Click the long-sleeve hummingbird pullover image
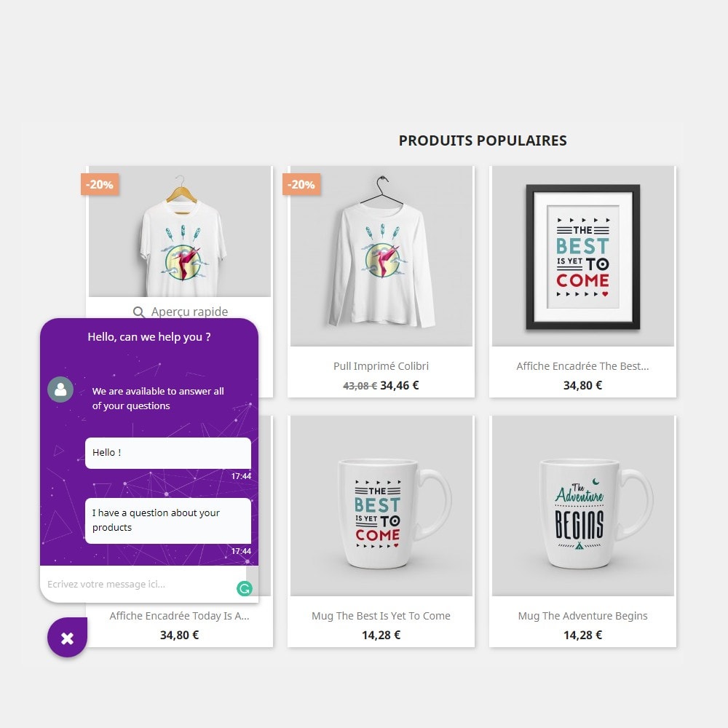Image resolution: width=728 pixels, height=728 pixels. (x=381, y=256)
